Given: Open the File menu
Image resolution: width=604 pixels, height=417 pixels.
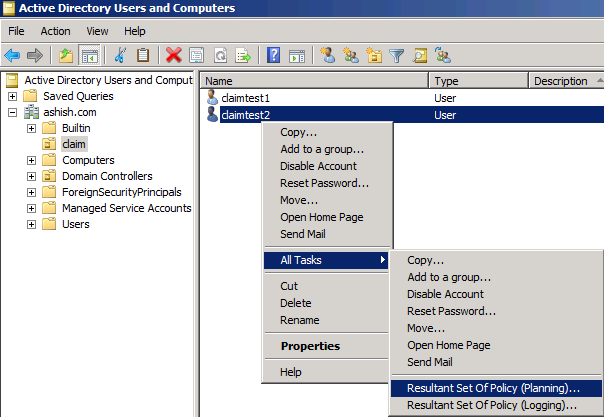Looking at the screenshot, I should [16, 31].
